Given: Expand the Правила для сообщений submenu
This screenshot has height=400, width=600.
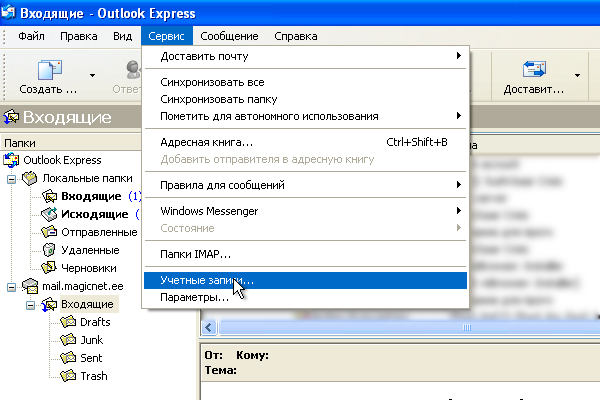Looking at the screenshot, I should click(305, 185).
